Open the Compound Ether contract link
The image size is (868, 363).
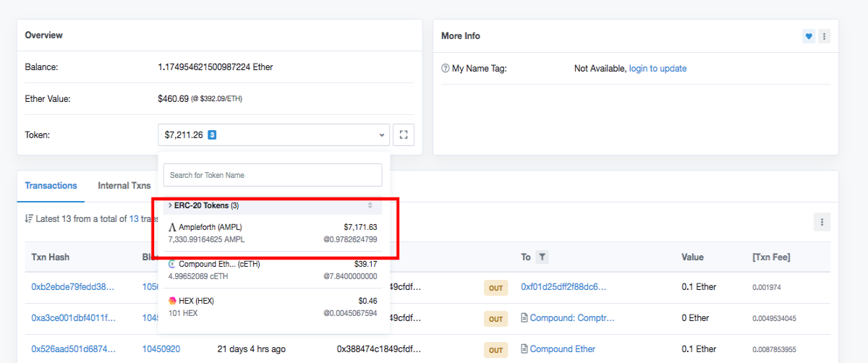563,349
